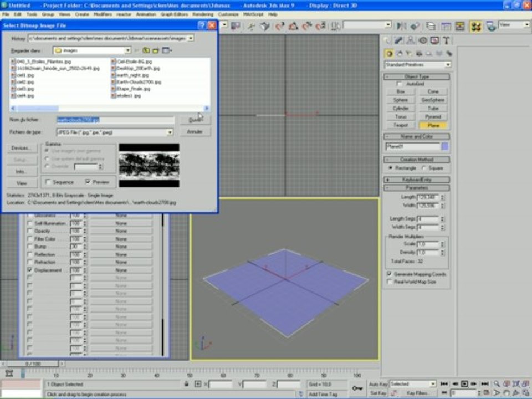Enable the Opacity map checkbox
This screenshot has height=399, width=532.
(x=30, y=231)
